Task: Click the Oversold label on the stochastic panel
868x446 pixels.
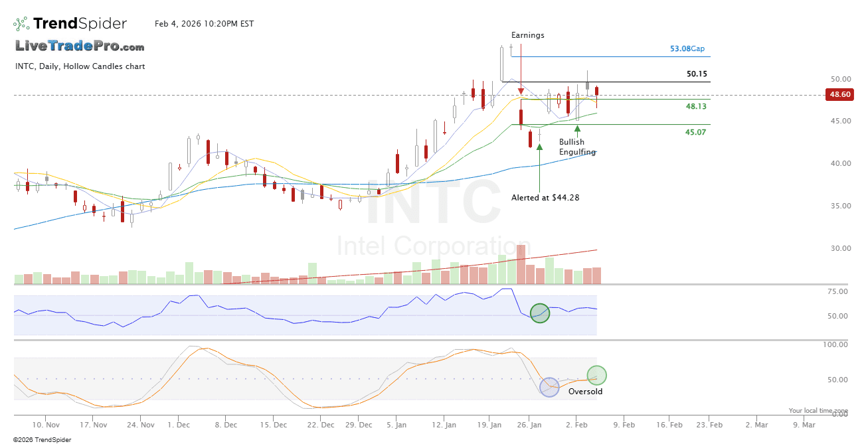Action: coord(585,392)
